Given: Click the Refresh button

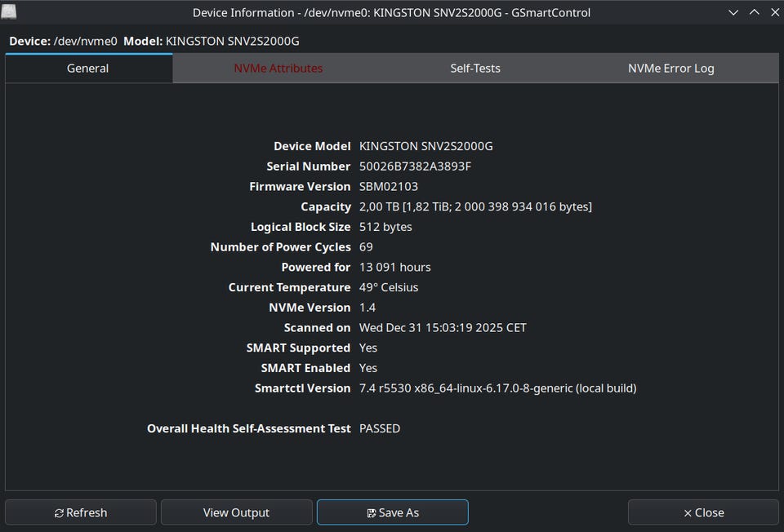Looking at the screenshot, I should (x=81, y=512).
